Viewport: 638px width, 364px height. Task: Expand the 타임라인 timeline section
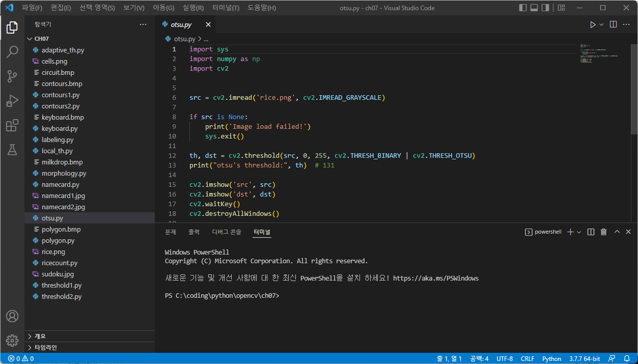(x=90, y=347)
